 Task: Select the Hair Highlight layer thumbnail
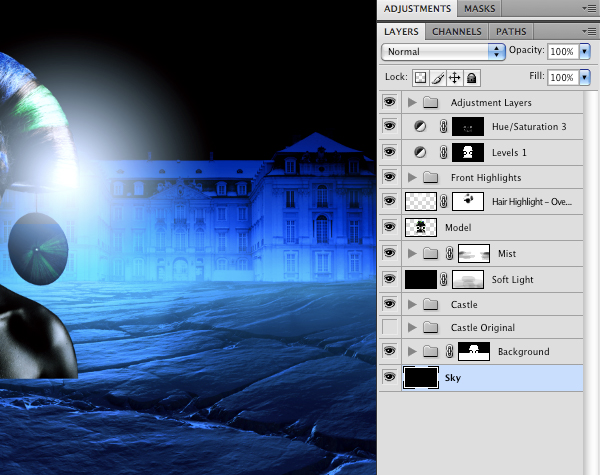(421, 201)
